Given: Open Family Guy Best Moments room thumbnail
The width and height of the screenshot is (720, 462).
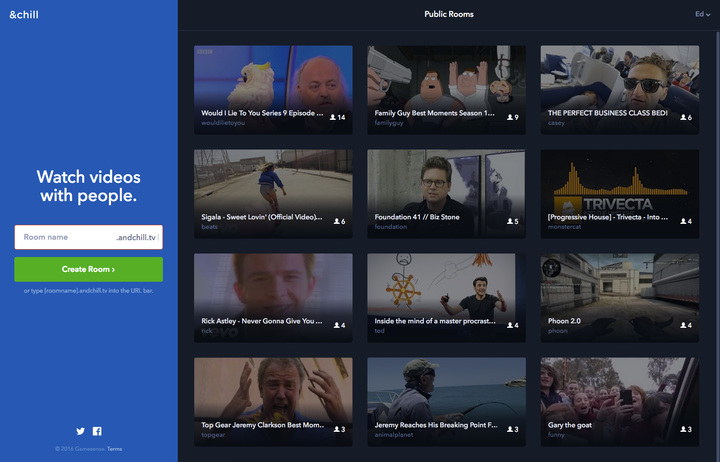Looking at the screenshot, I should tap(446, 90).
